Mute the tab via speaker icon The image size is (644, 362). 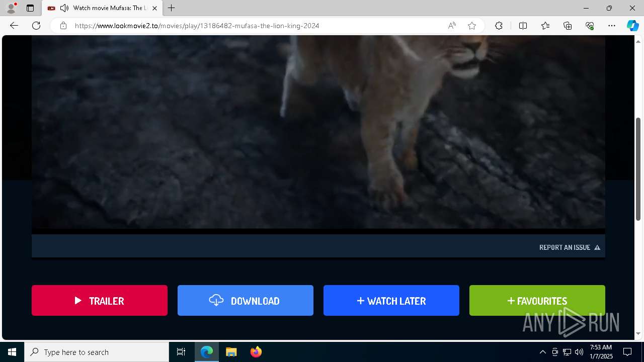[64, 8]
